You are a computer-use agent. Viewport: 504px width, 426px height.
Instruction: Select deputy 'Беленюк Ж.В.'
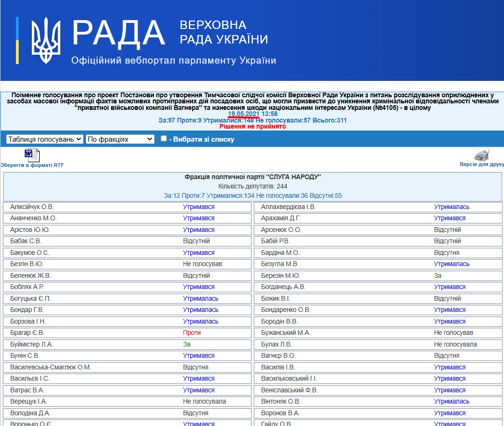(30, 275)
